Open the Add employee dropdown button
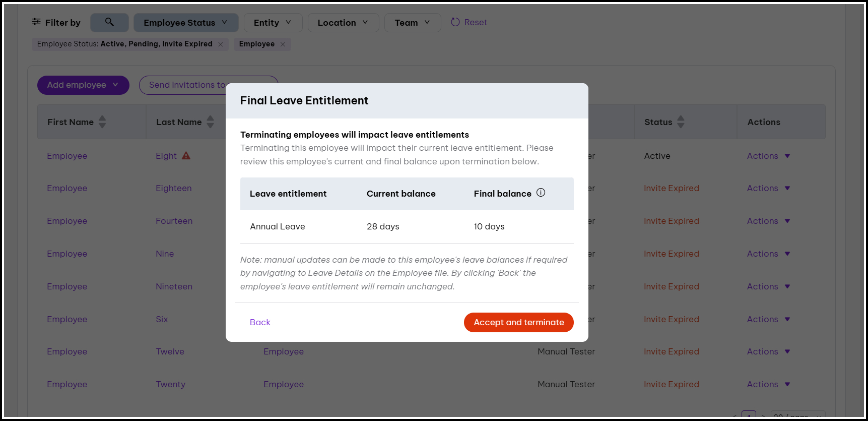868x421 pixels. tap(83, 85)
